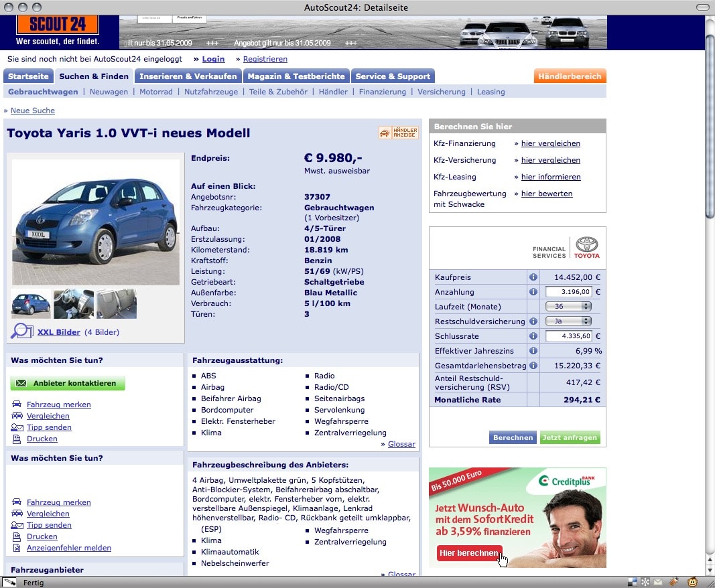This screenshot has height=588, width=715.
Task: Open the Inserieren & Verkaufen tab
Action: click(188, 76)
